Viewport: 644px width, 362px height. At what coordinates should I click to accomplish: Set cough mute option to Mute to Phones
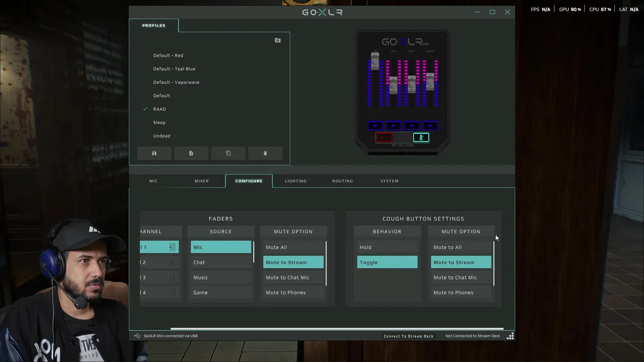pos(461,292)
